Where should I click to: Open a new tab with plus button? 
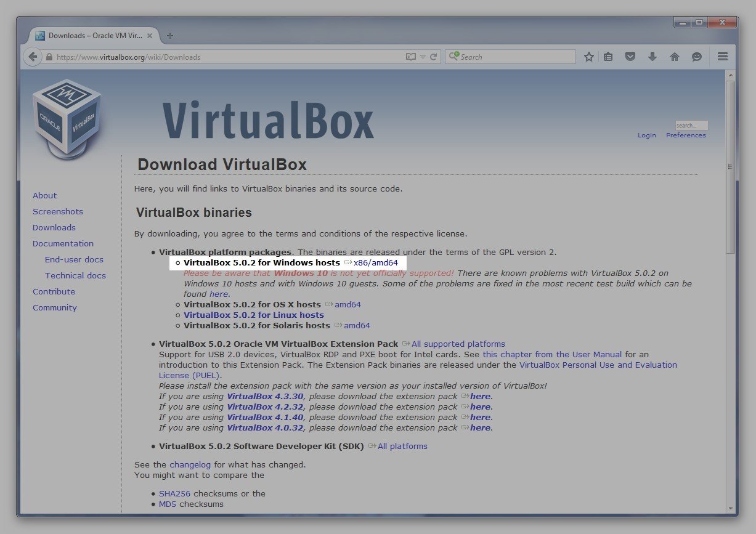coord(170,35)
